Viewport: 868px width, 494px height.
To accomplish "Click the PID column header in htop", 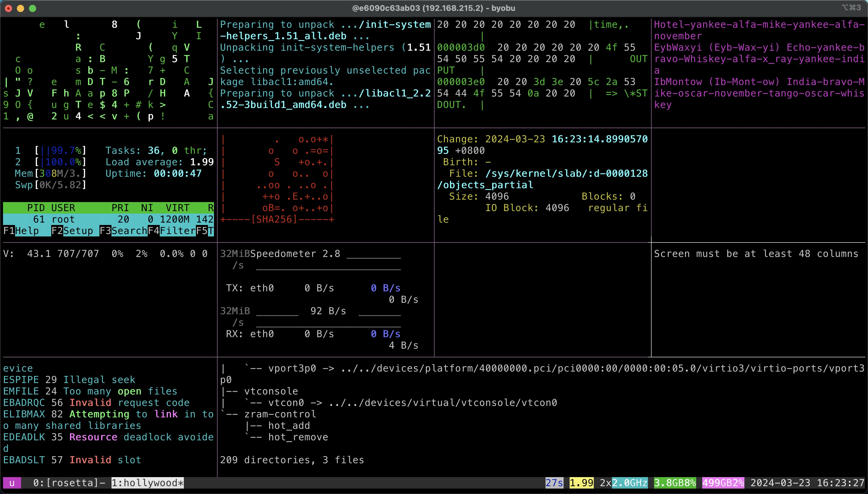I will (x=36, y=207).
